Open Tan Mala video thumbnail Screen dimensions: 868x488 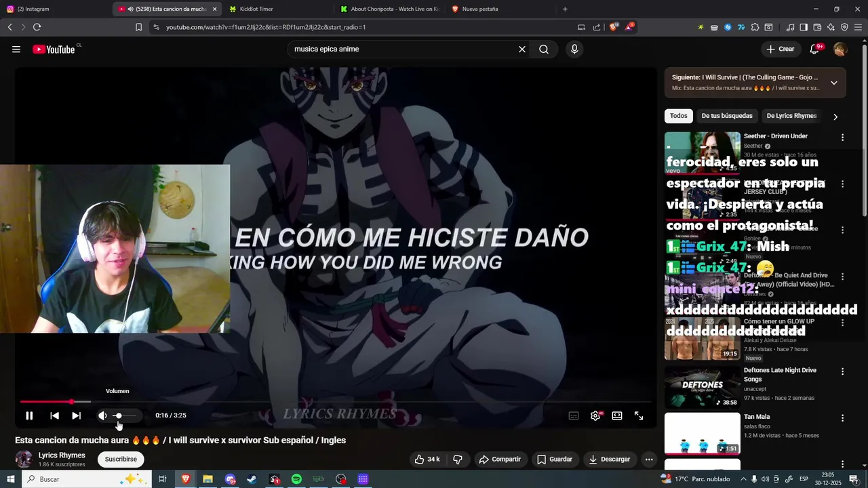(703, 434)
